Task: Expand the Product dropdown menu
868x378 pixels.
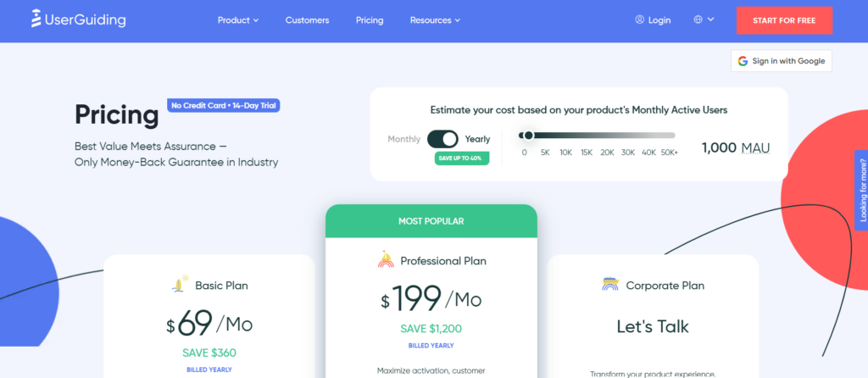Action: [237, 19]
